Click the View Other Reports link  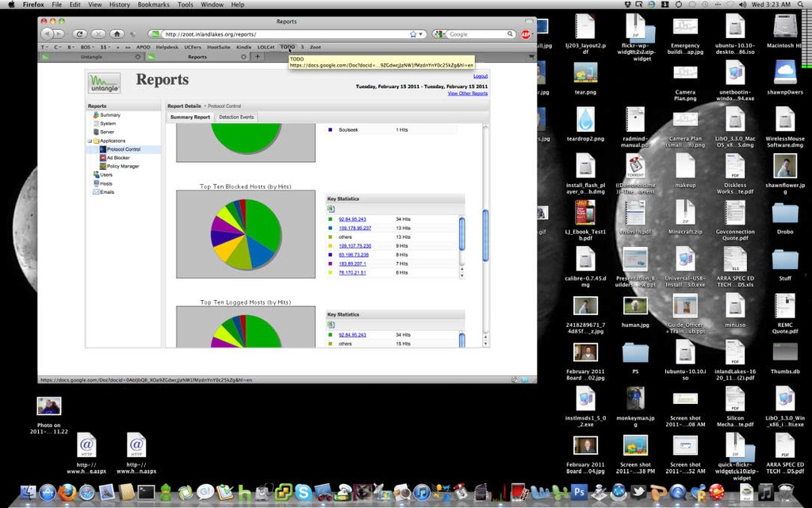pos(467,94)
